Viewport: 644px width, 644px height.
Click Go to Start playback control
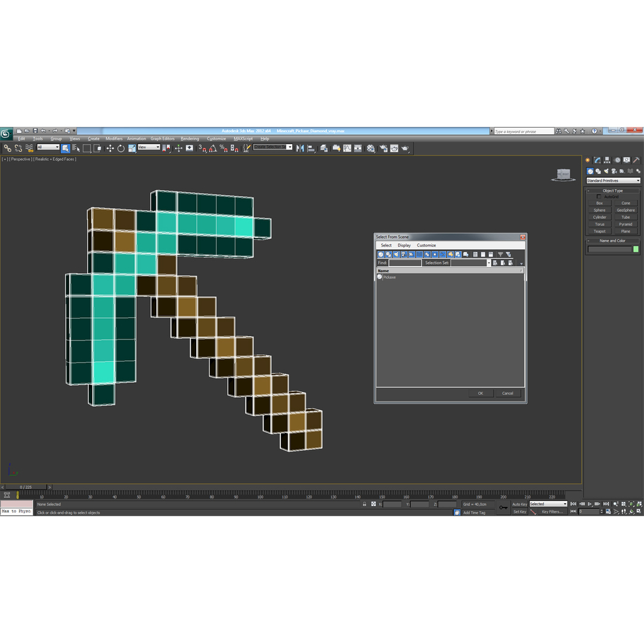pyautogui.click(x=574, y=504)
